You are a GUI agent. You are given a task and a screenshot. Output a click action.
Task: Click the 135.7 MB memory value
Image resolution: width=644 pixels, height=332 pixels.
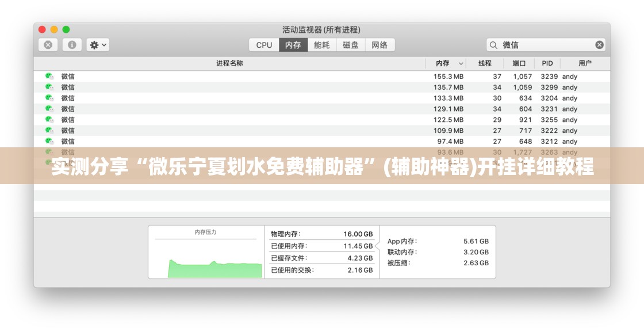pyautogui.click(x=448, y=87)
